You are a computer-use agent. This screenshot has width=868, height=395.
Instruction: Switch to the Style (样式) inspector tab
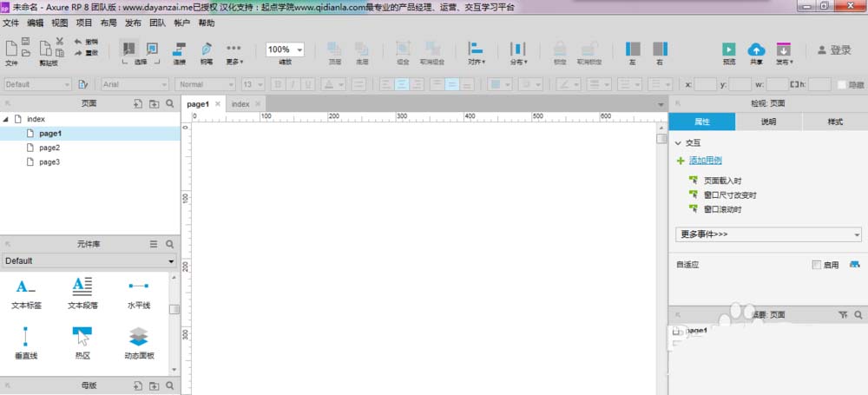[835, 122]
